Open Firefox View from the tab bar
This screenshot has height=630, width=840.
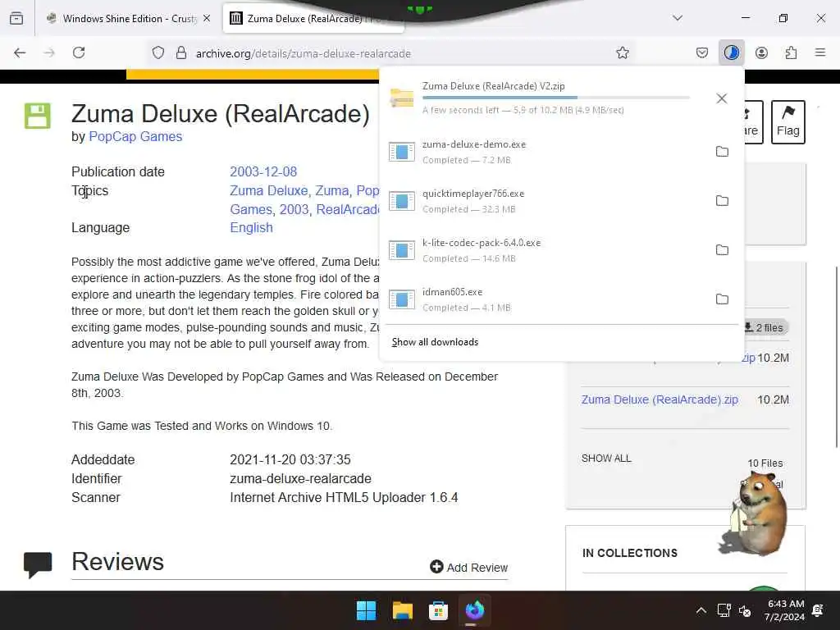tap(16, 18)
